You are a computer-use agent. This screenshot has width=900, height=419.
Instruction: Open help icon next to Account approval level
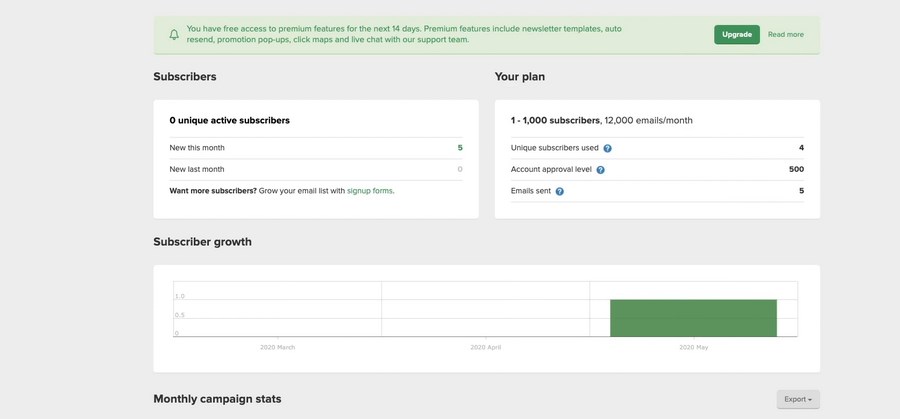pos(600,170)
